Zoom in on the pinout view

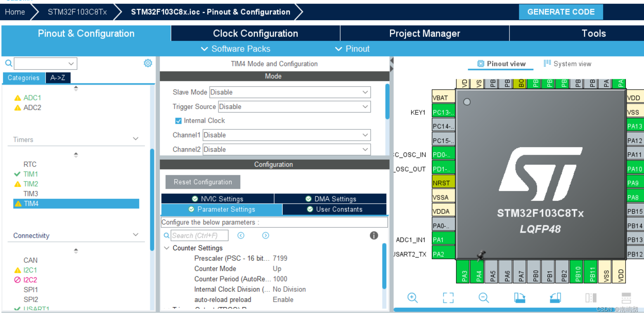412,297
